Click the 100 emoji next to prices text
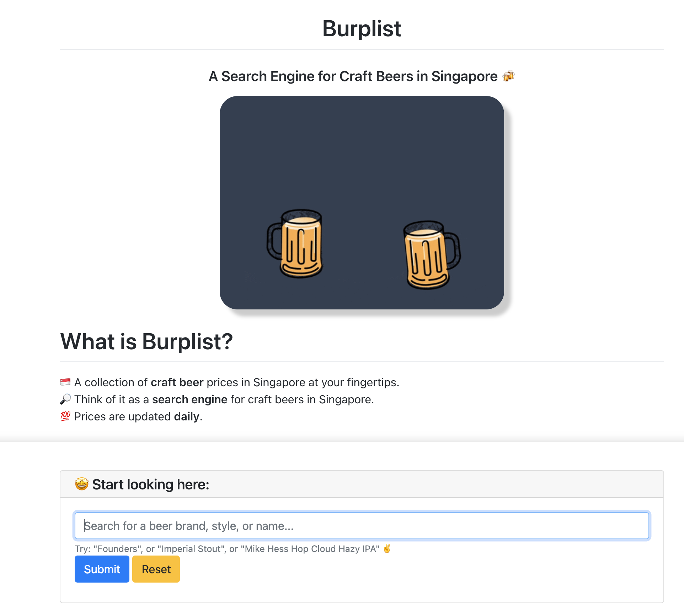 click(x=65, y=416)
